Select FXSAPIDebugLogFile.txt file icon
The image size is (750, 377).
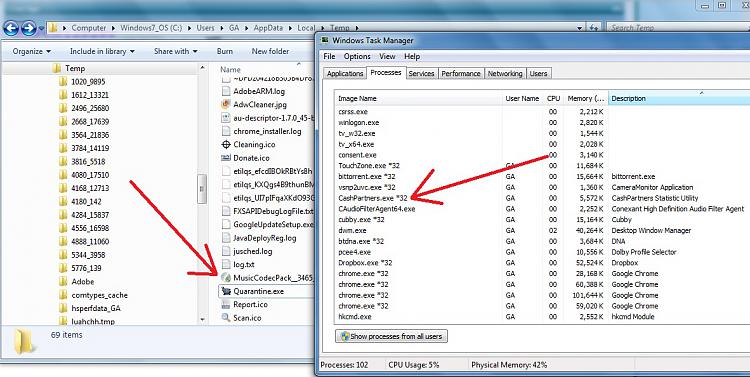point(226,211)
